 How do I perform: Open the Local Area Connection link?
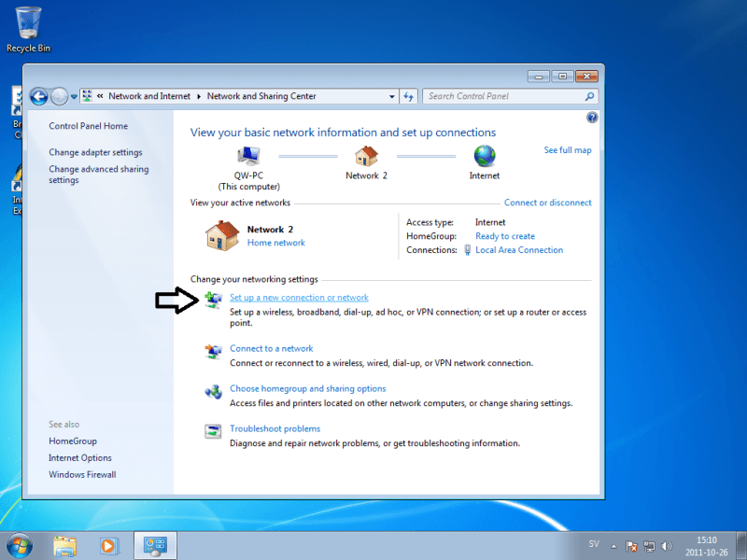coord(519,250)
